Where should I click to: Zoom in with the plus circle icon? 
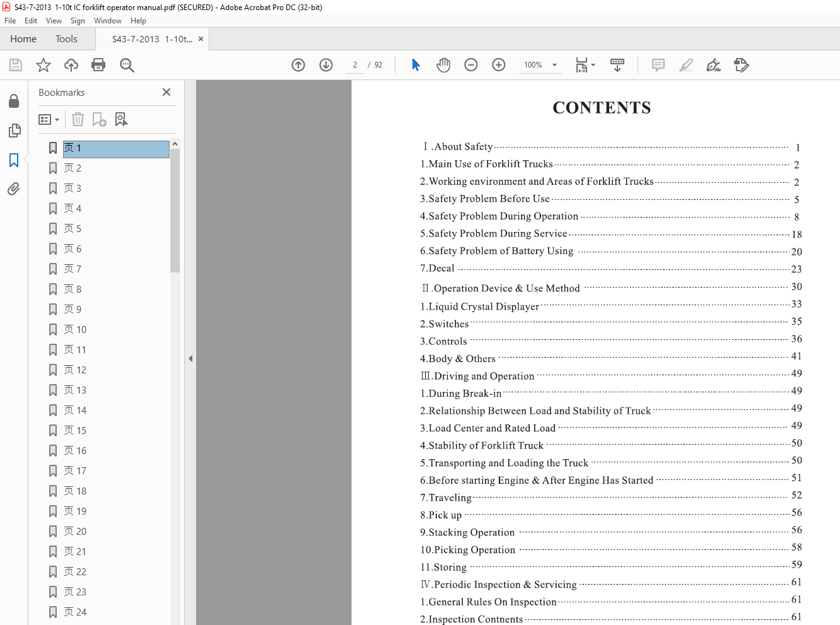(499, 65)
